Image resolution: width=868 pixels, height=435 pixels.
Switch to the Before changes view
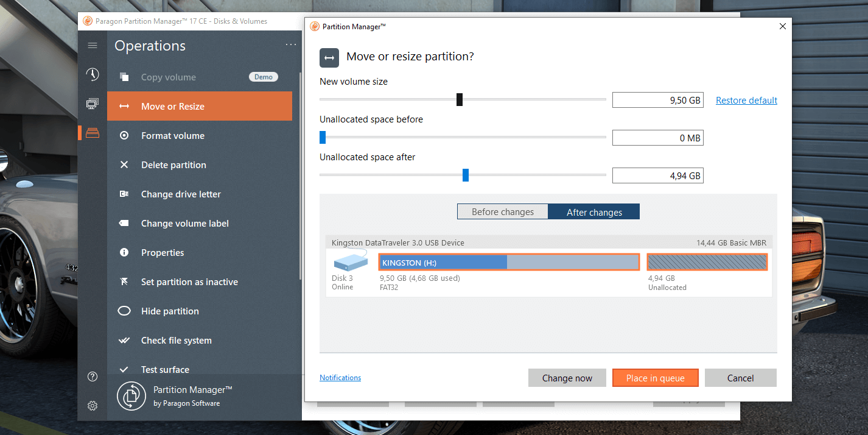pos(502,212)
